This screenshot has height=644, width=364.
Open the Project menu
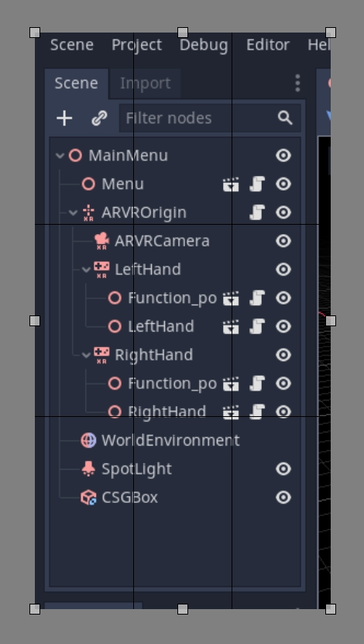[x=136, y=45]
